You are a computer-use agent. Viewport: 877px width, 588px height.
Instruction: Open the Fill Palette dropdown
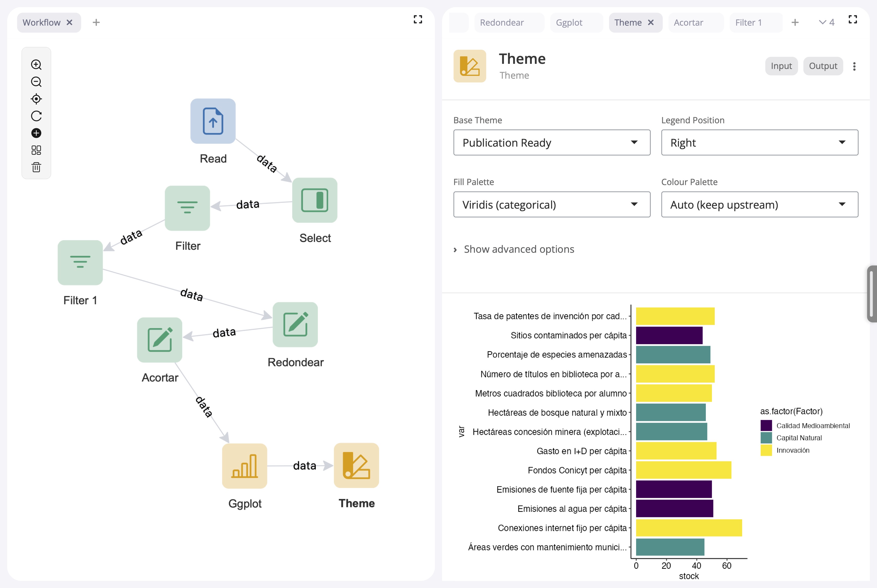point(552,205)
